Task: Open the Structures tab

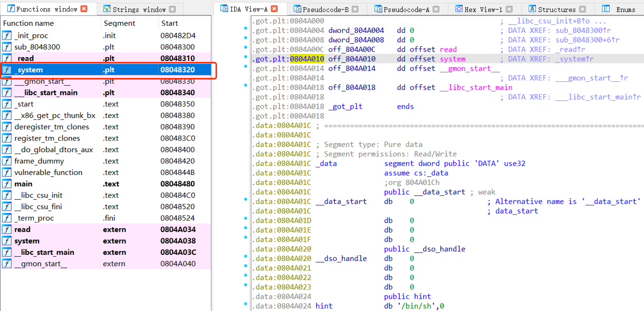Action: click(x=556, y=9)
